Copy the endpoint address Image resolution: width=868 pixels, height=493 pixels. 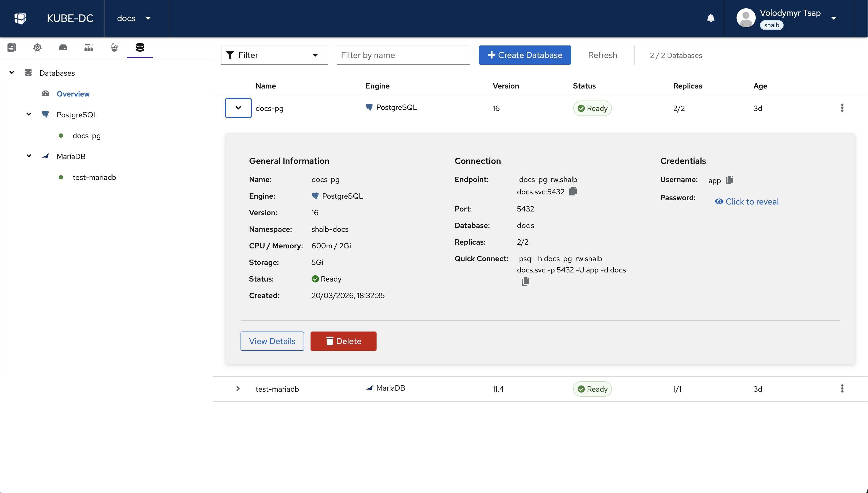(573, 191)
